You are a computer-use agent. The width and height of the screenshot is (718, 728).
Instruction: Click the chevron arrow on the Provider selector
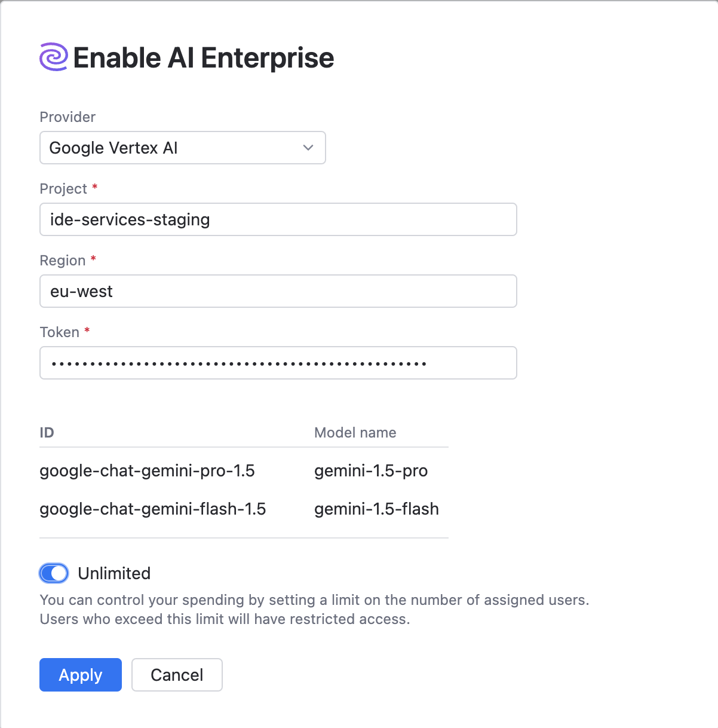pos(308,148)
